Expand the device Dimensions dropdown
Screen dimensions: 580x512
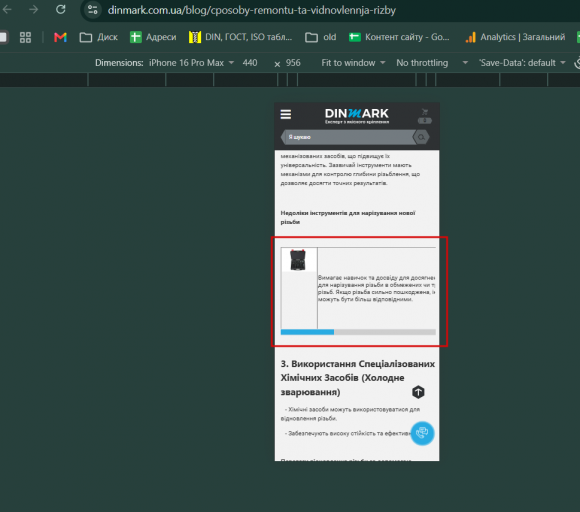(x=192, y=63)
